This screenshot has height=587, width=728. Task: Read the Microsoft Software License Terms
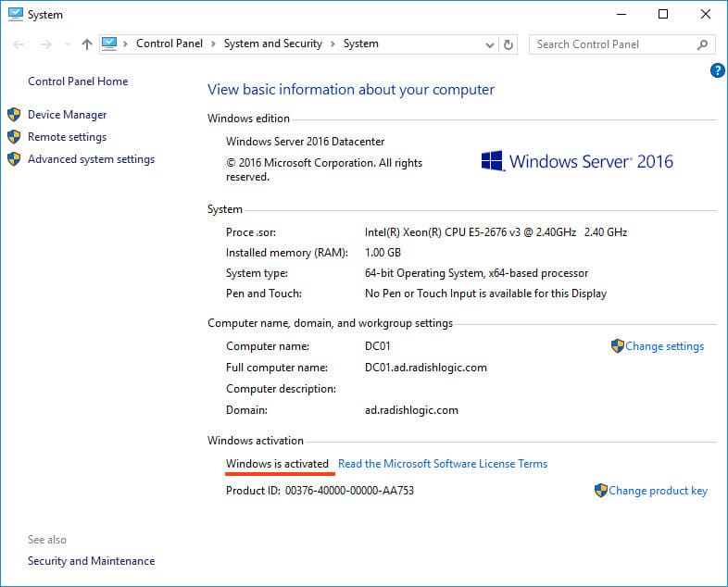point(443,464)
